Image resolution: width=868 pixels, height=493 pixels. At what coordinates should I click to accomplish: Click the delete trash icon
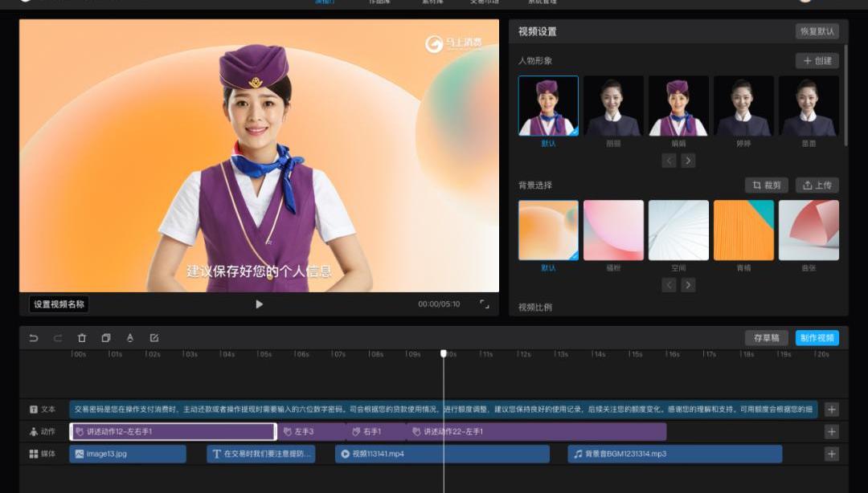(82, 338)
